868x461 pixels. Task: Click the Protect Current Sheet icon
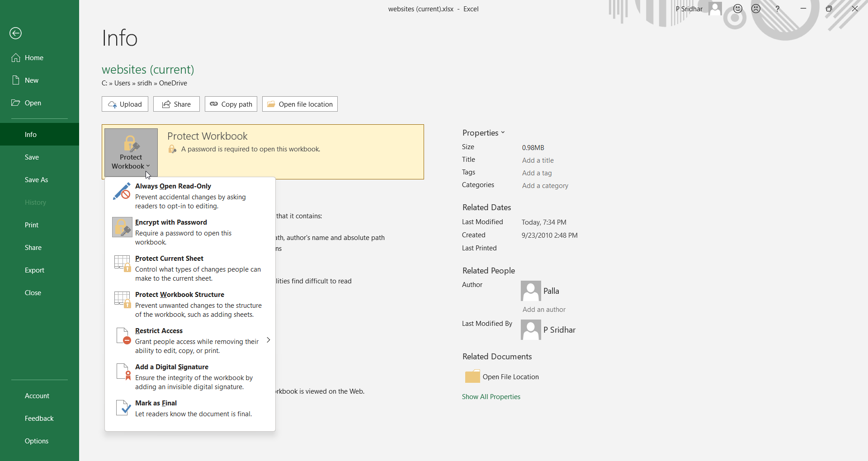pos(122,263)
